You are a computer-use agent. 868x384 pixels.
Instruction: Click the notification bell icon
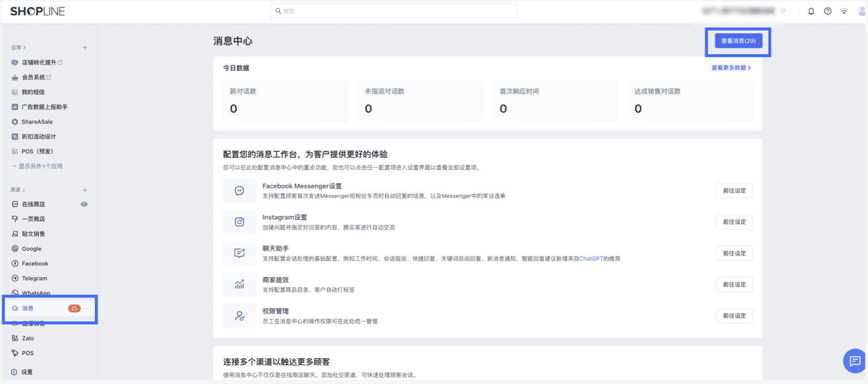tap(811, 11)
